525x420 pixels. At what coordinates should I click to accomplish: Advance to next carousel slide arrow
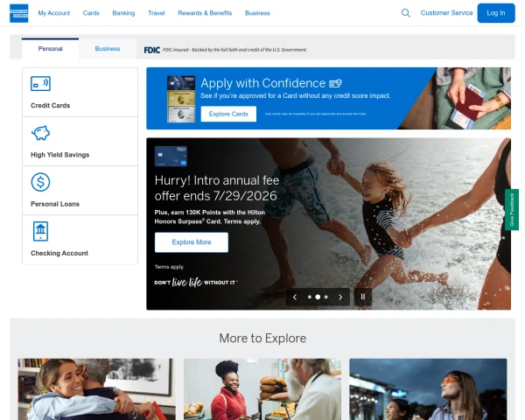(340, 297)
